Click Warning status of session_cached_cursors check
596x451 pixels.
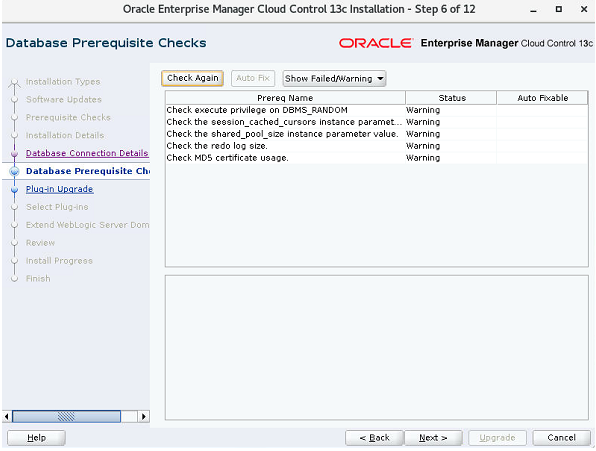[423, 122]
